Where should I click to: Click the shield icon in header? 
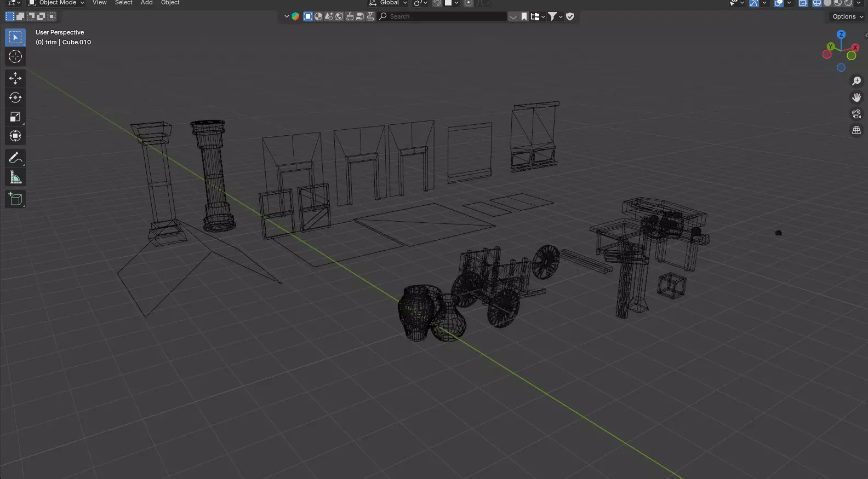570,16
